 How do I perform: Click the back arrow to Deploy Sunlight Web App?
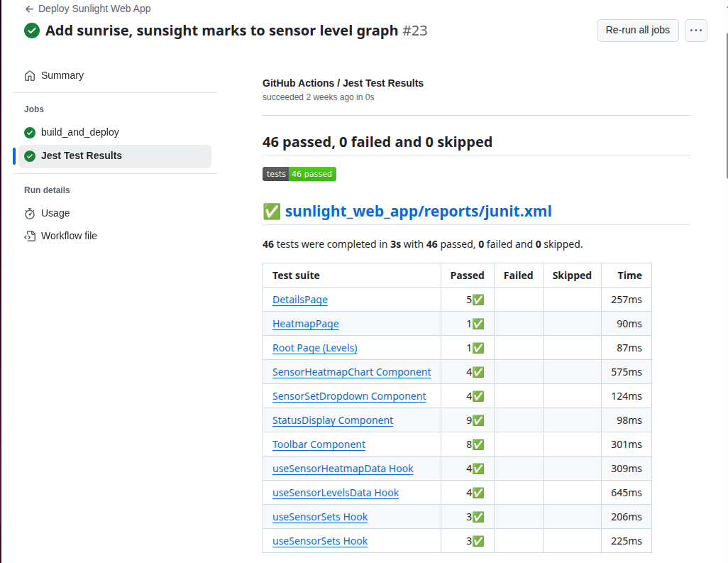coord(29,9)
